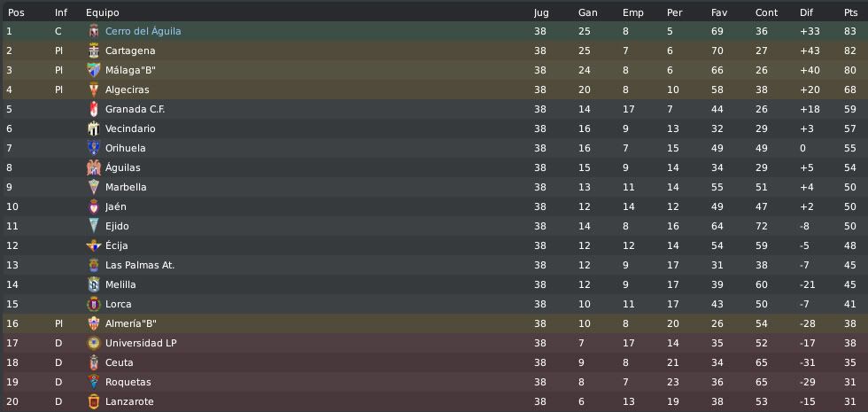Image resolution: width=868 pixels, height=412 pixels.
Task: Click the Vecindario striped crest icon
Action: click(x=94, y=128)
